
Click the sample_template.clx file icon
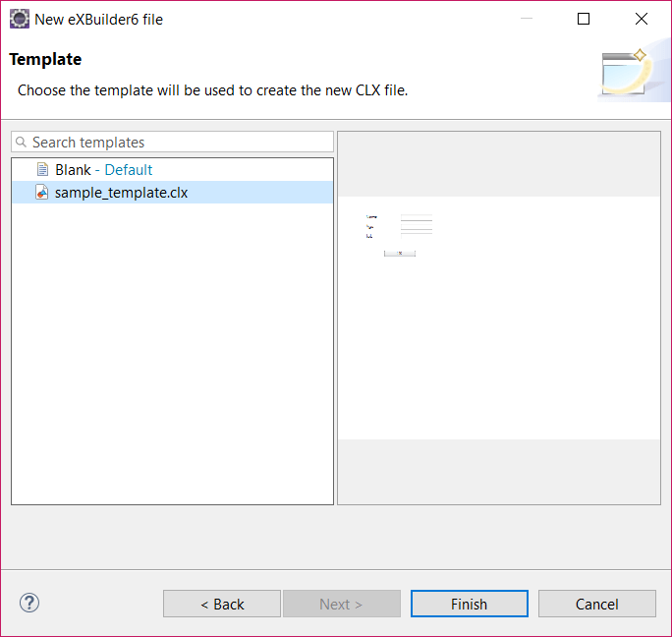[x=42, y=193]
